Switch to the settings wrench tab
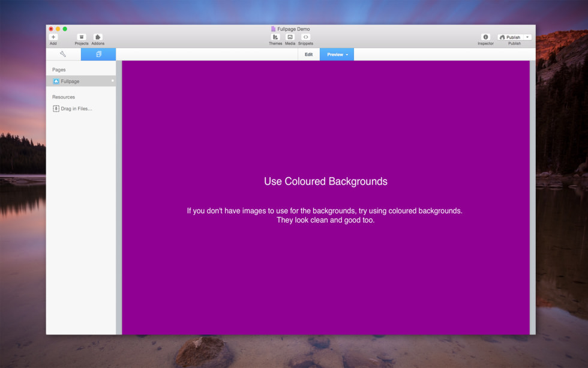The height and width of the screenshot is (368, 588). click(x=63, y=55)
